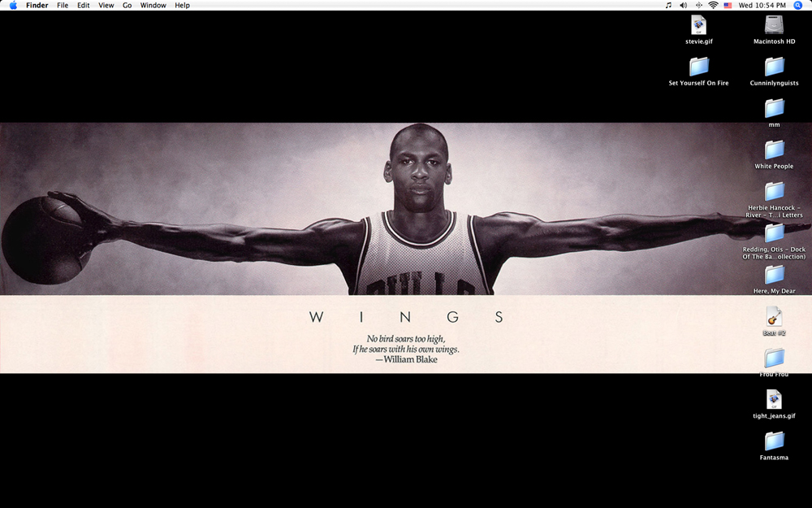
Task: Open the File menu
Action: pos(63,5)
